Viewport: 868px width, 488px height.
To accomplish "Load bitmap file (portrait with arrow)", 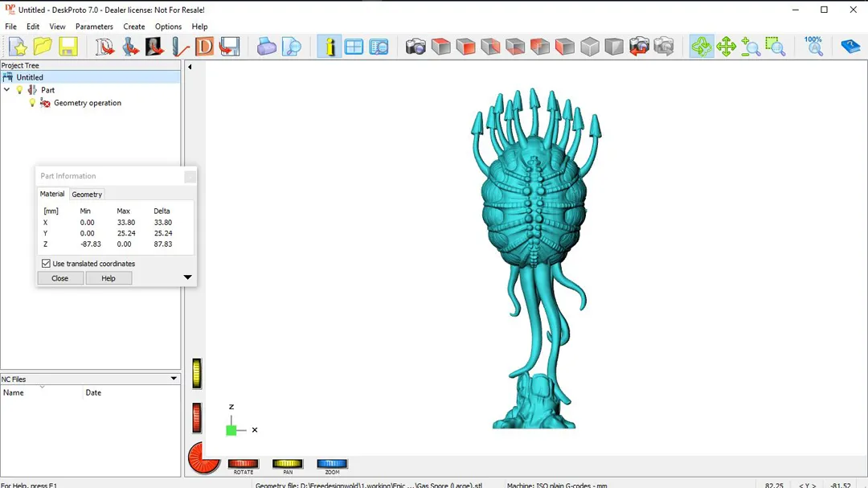I will click(155, 47).
